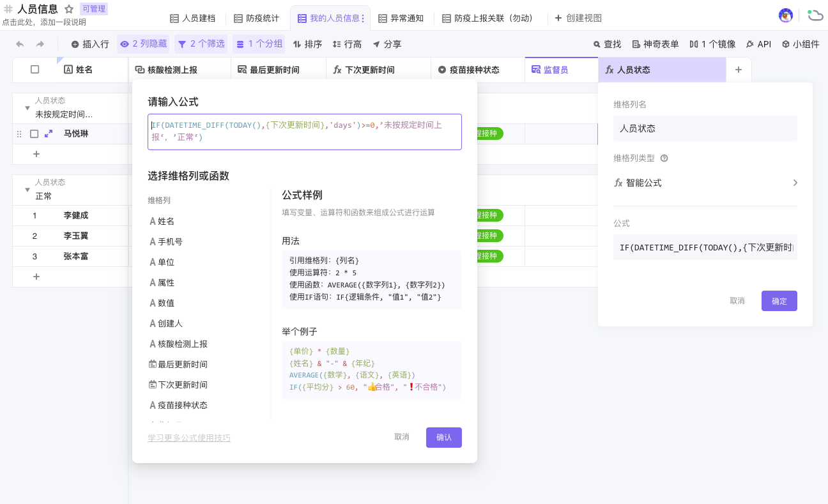
Task: Open the 2 列隐藏 hidden columns menu
Action: (x=144, y=44)
